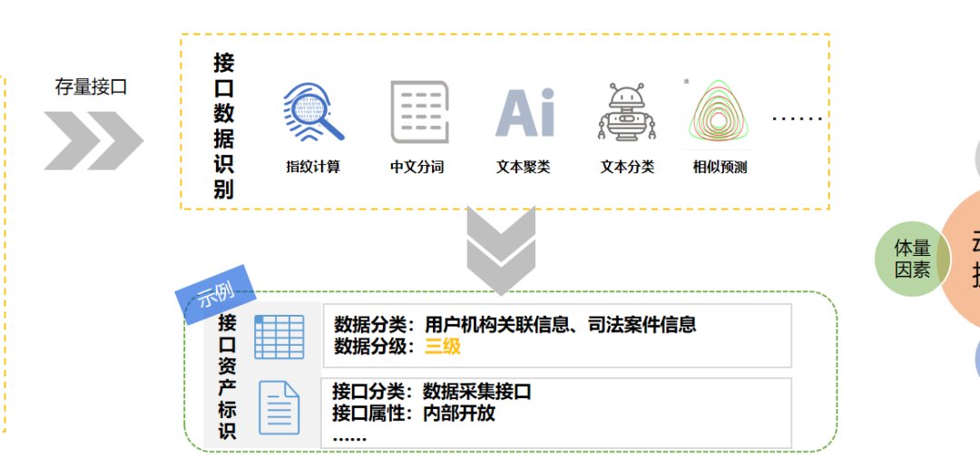Select the 中文分词 label

pyautogui.click(x=416, y=167)
